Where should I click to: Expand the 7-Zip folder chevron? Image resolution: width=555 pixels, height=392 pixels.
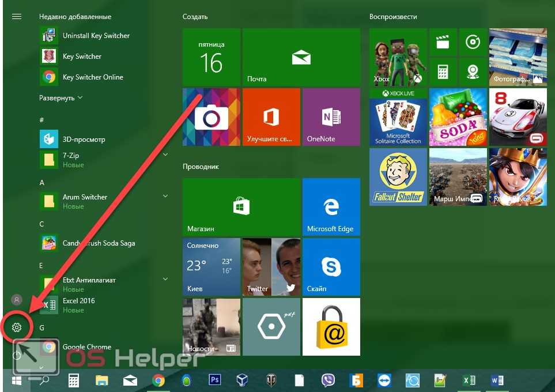(x=165, y=154)
